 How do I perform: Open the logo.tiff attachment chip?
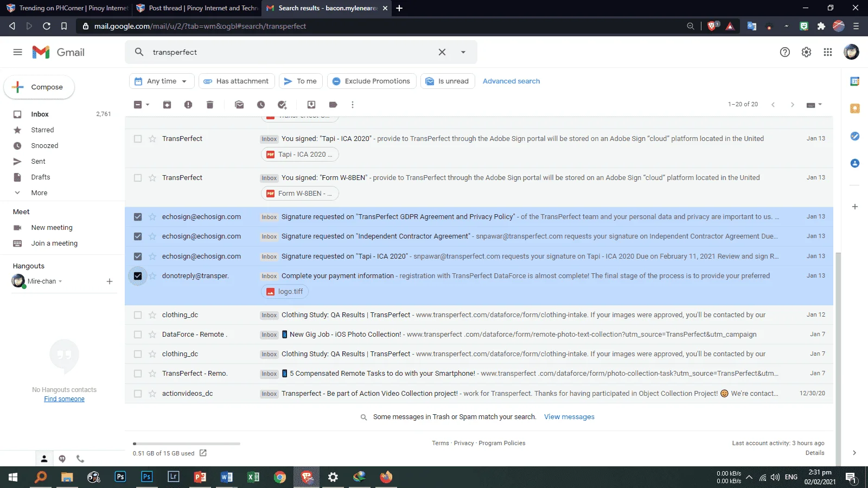285,292
